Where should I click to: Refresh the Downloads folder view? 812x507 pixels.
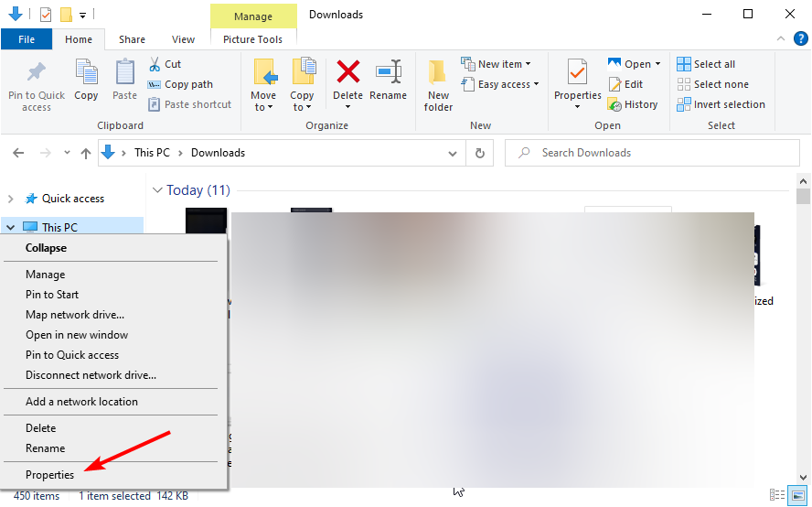click(x=480, y=153)
